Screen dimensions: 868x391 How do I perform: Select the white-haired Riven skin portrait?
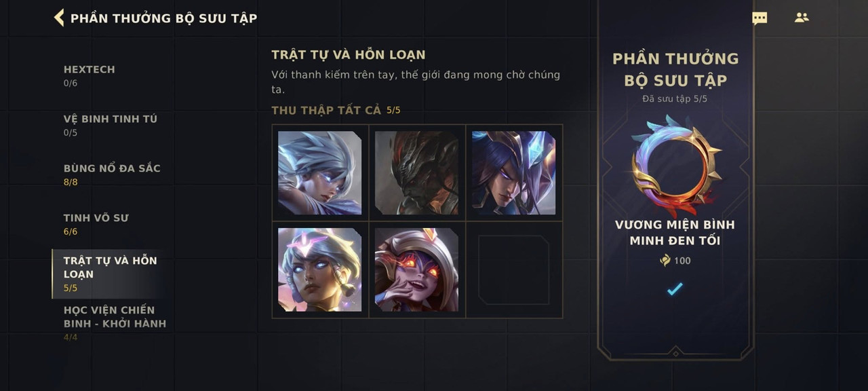coord(319,173)
